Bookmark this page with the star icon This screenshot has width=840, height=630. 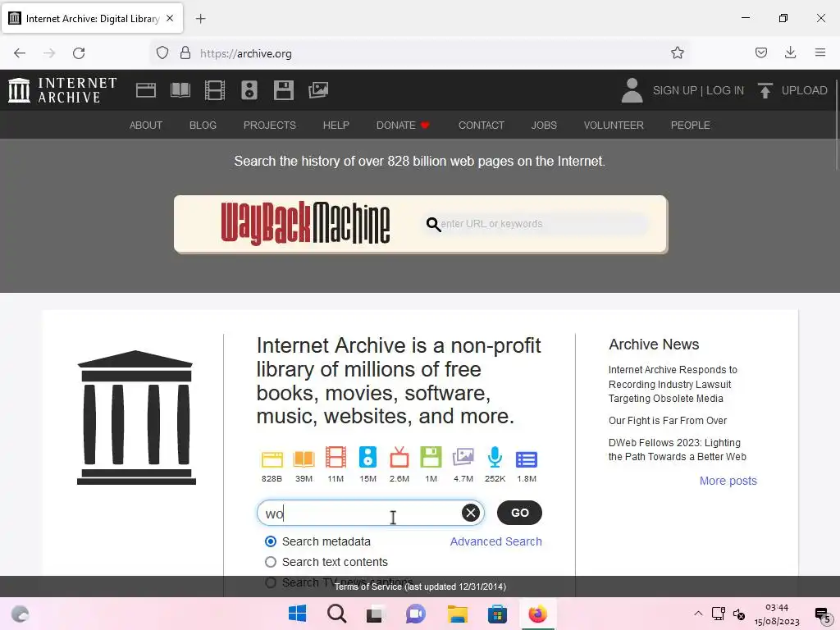pos(677,52)
